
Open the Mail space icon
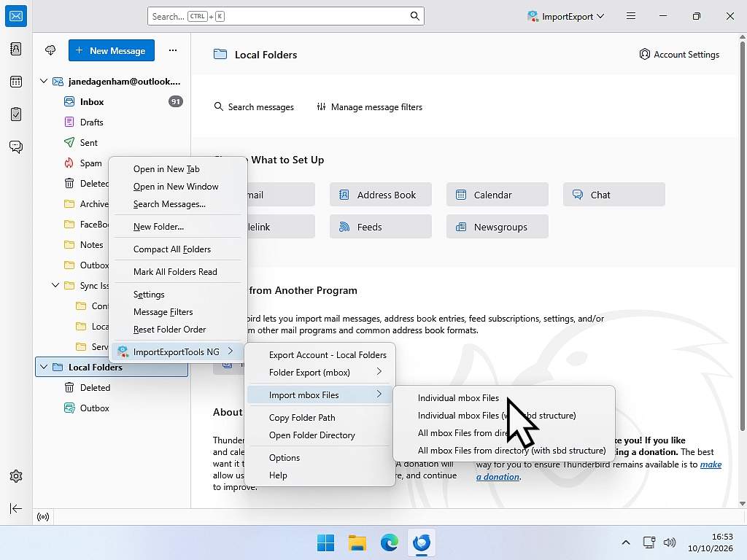(x=16, y=16)
